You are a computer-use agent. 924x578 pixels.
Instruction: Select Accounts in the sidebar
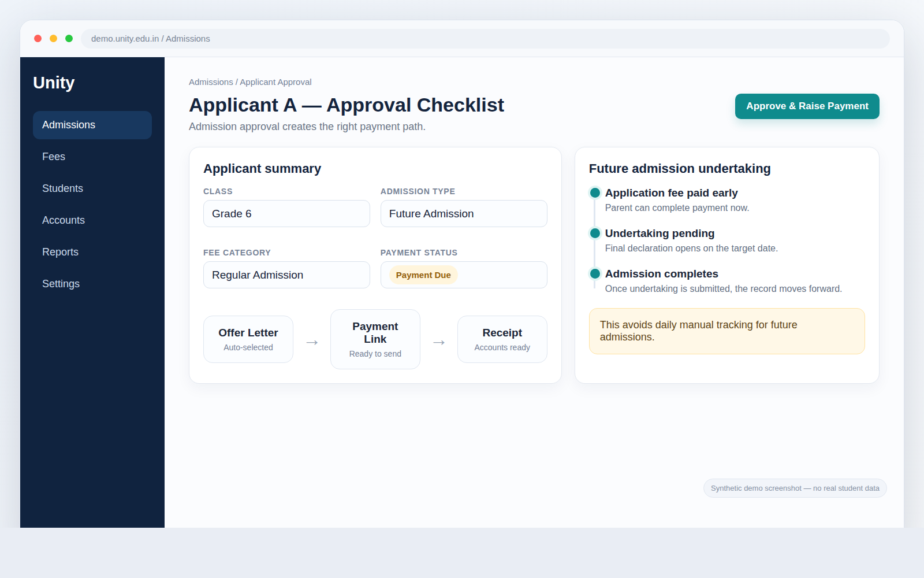[x=92, y=220]
